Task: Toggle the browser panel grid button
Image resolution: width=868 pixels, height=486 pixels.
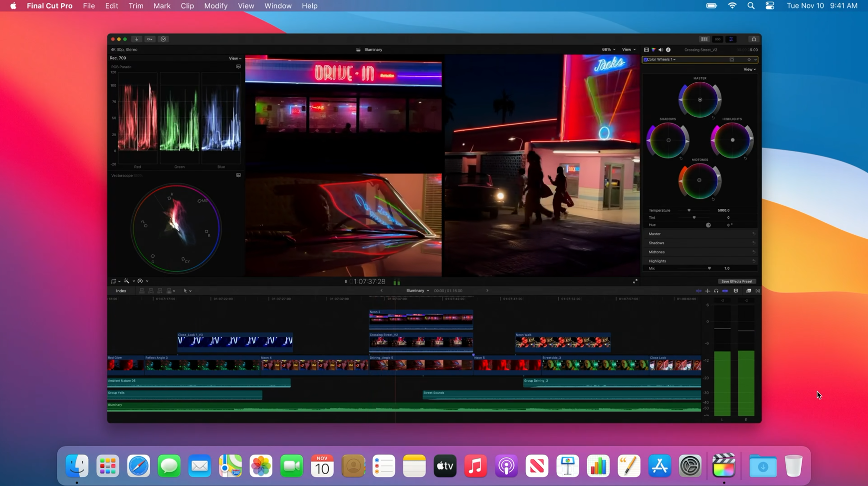Action: (x=704, y=39)
